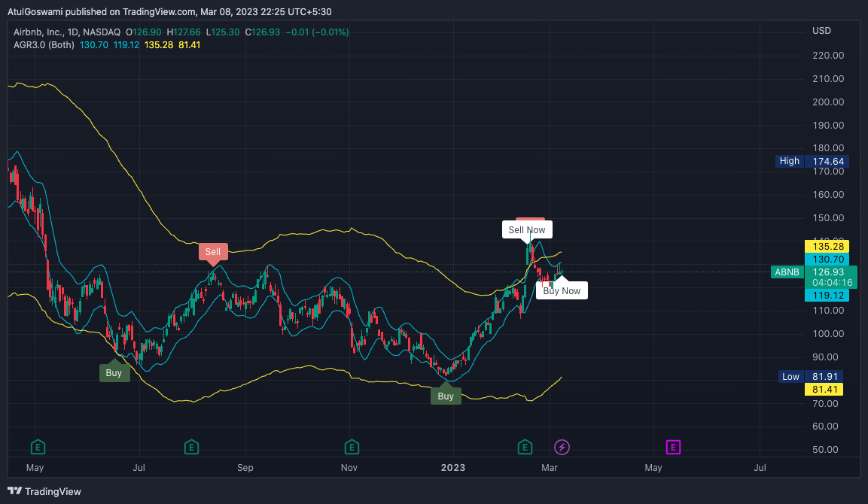Click the 150.00 price axis label
The width and height of the screenshot is (868, 504).
pyautogui.click(x=828, y=217)
